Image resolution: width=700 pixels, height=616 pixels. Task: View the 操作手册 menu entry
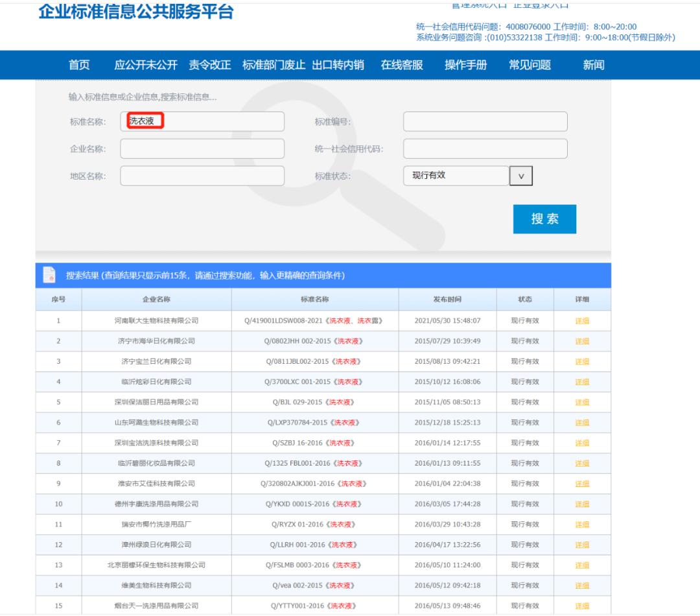[465, 65]
